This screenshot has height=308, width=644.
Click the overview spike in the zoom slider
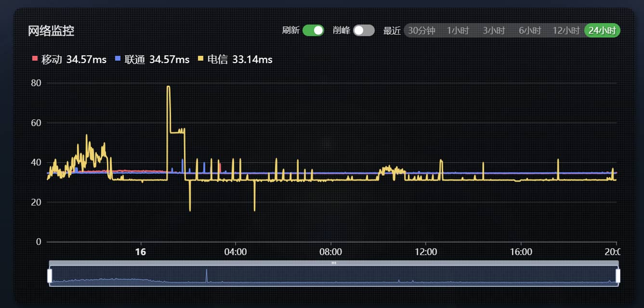(207, 275)
